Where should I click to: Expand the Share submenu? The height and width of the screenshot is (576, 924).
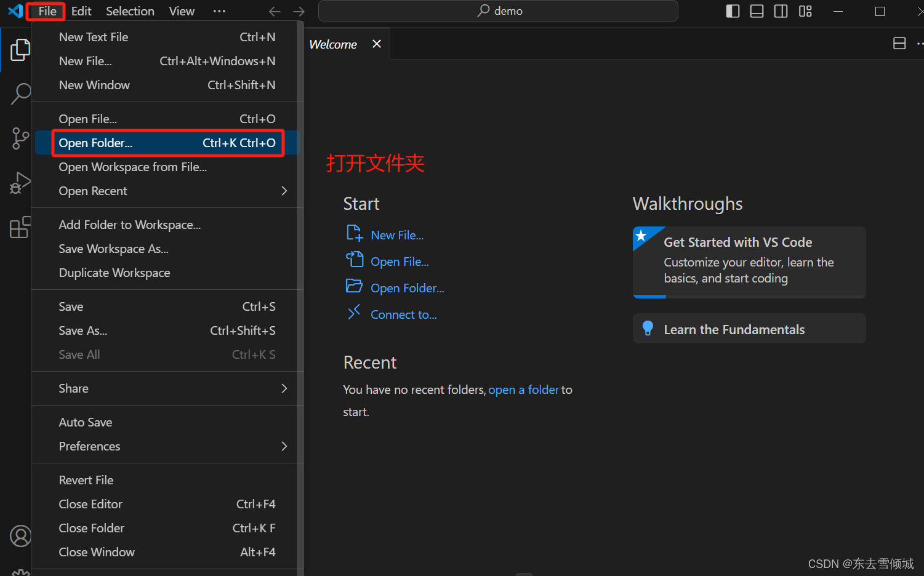[167, 388]
